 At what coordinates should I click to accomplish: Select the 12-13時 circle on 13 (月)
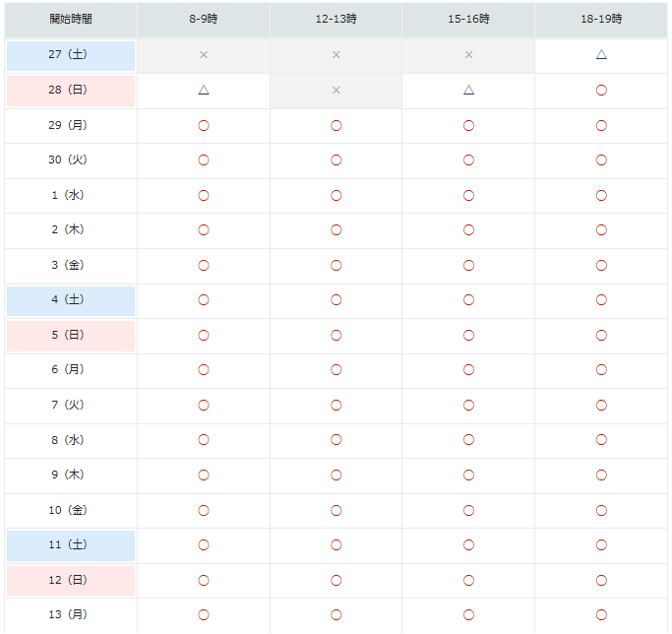(336, 615)
